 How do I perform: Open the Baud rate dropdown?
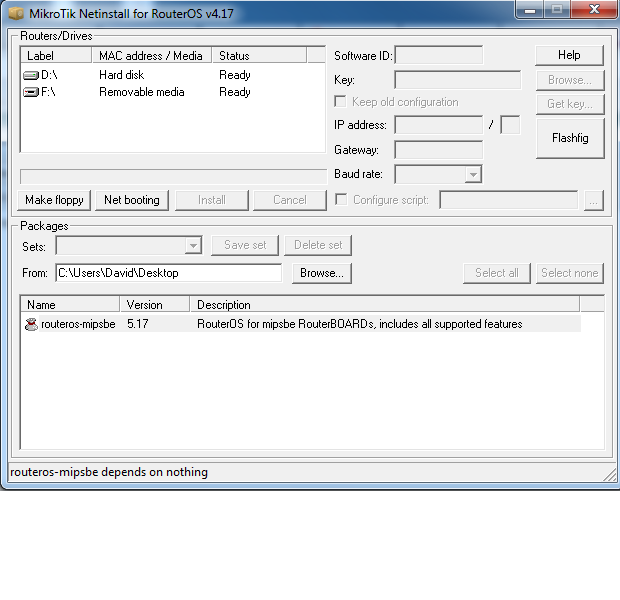[473, 174]
